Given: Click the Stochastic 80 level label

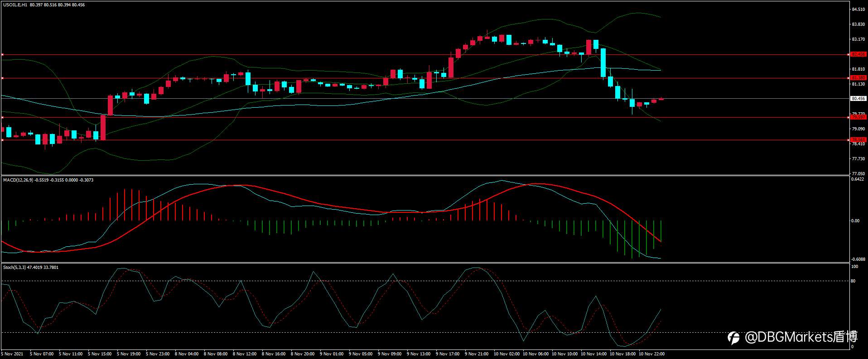Looking at the screenshot, I should click(854, 281).
